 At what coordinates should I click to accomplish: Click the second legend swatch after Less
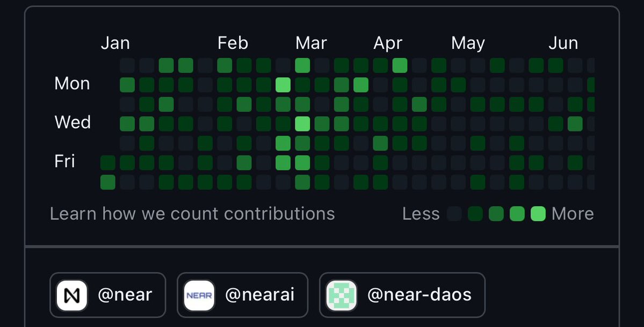pyautogui.click(x=475, y=214)
